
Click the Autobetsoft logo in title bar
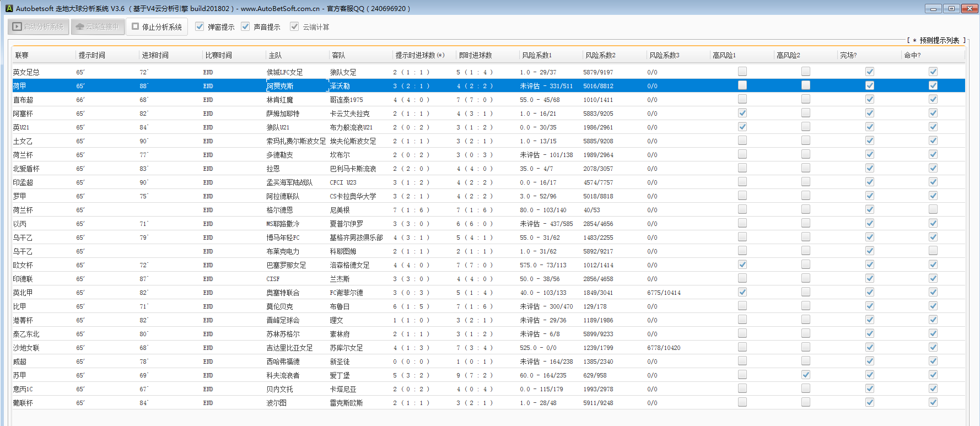[9, 8]
